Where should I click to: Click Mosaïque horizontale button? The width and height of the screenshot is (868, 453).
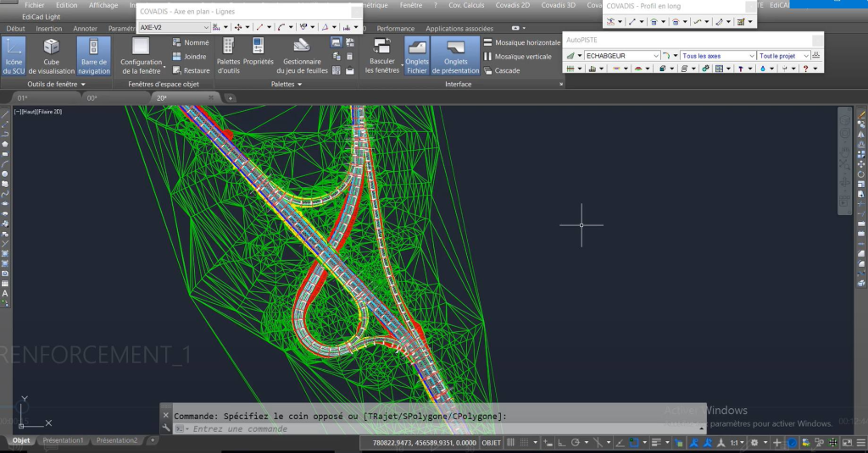coord(521,42)
